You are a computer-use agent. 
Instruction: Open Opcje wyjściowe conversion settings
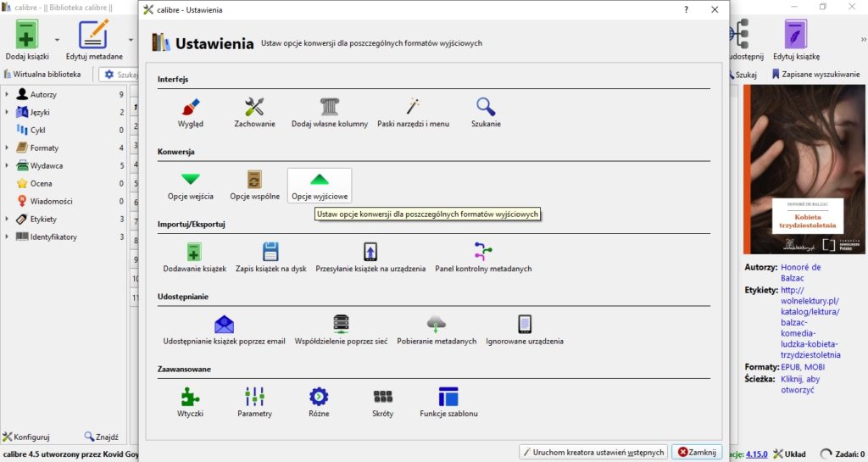(320, 186)
